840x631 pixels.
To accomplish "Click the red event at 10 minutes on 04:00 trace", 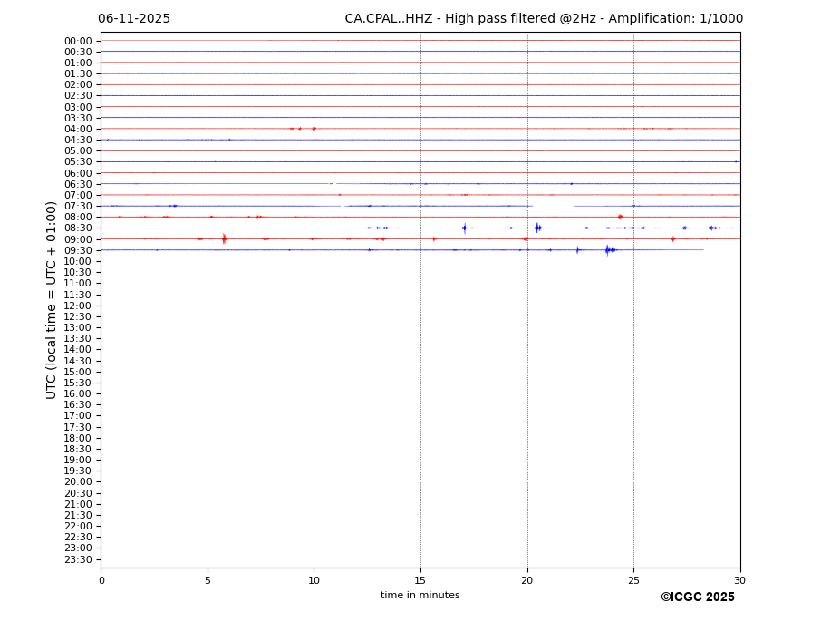I will click(314, 129).
